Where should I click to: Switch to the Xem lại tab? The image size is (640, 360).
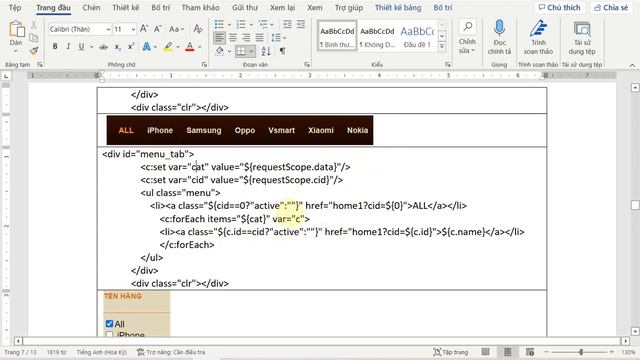[282, 7]
